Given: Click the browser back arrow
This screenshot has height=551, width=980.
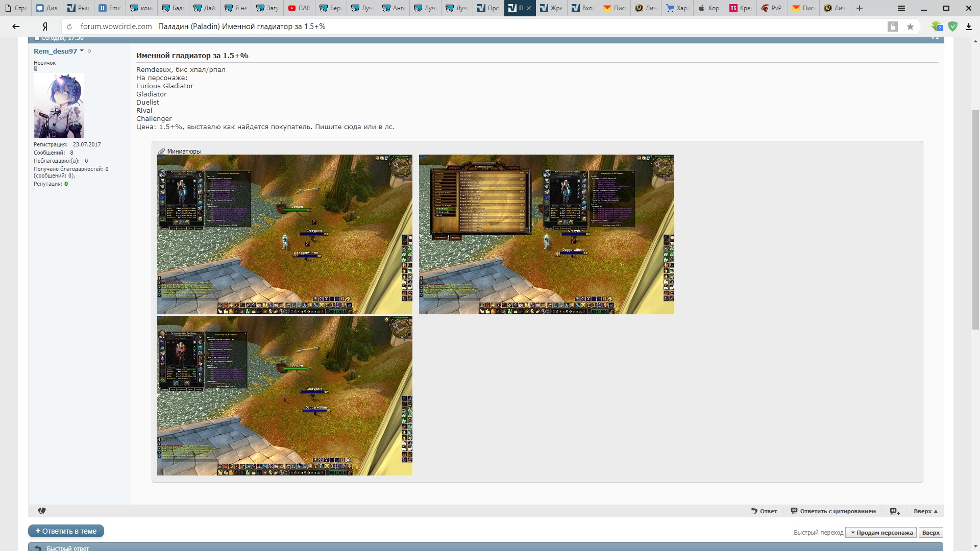Looking at the screenshot, I should coord(16,27).
